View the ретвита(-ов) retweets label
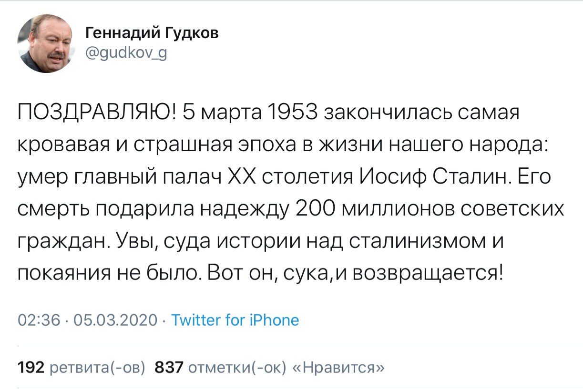Viewport: 583px width, 392px height. (x=97, y=368)
